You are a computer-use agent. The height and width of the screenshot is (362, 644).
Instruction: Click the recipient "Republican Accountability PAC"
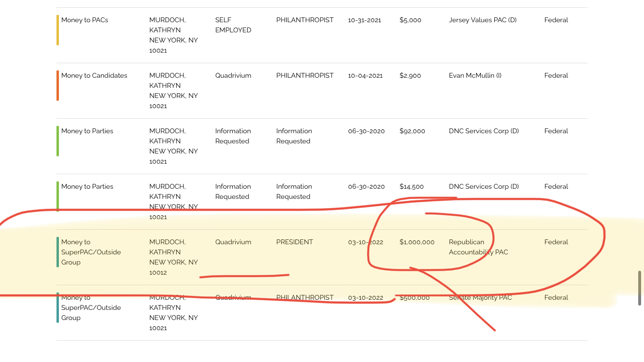(x=478, y=247)
